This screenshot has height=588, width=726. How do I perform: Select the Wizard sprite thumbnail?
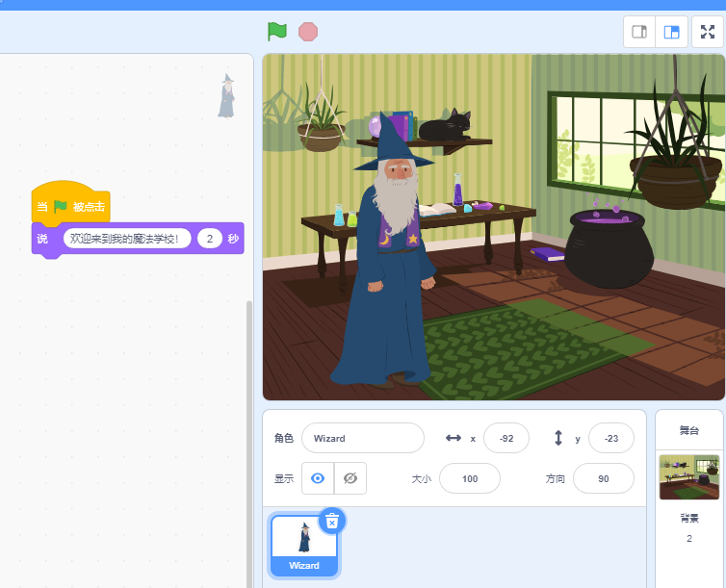(304, 544)
